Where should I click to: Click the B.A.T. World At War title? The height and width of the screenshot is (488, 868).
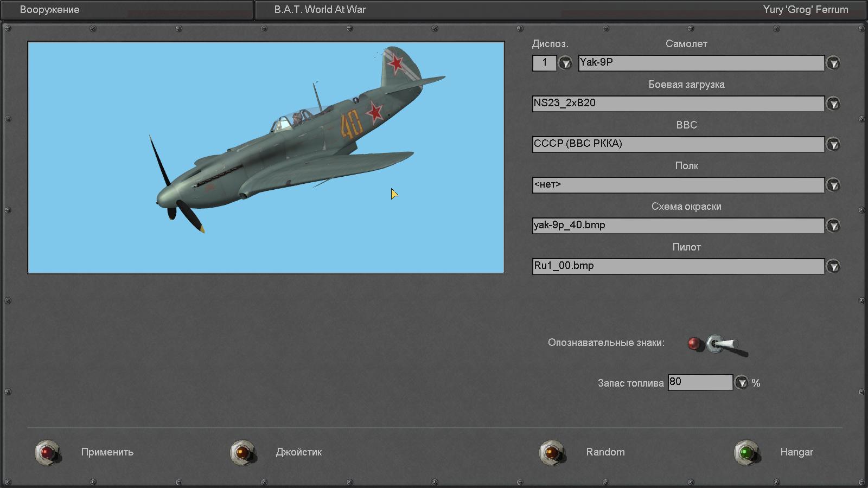coord(320,10)
